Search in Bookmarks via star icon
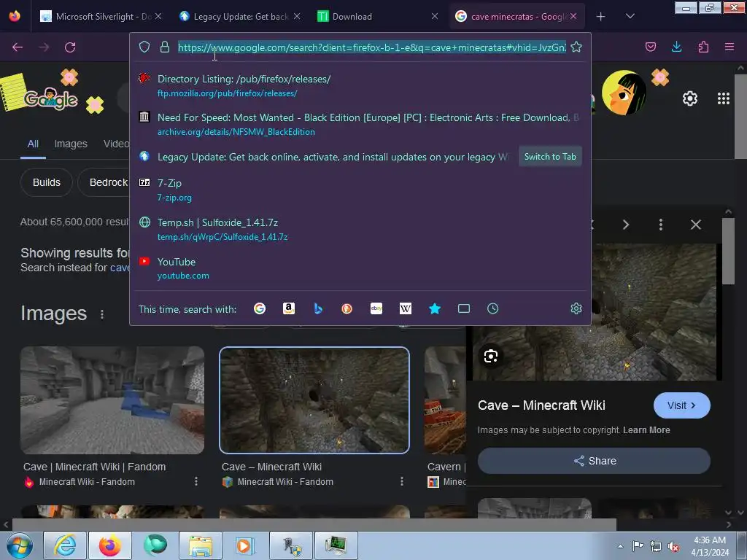 (435, 308)
